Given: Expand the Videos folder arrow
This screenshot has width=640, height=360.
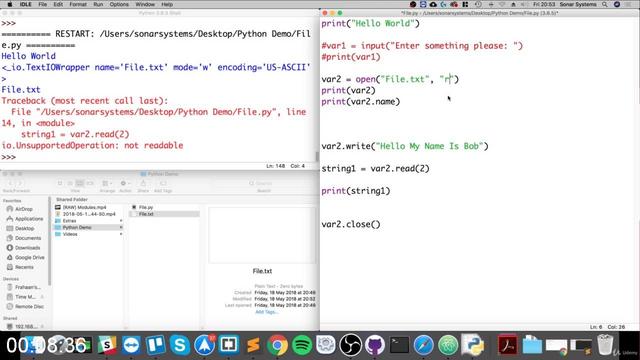Looking at the screenshot, I should (121, 234).
